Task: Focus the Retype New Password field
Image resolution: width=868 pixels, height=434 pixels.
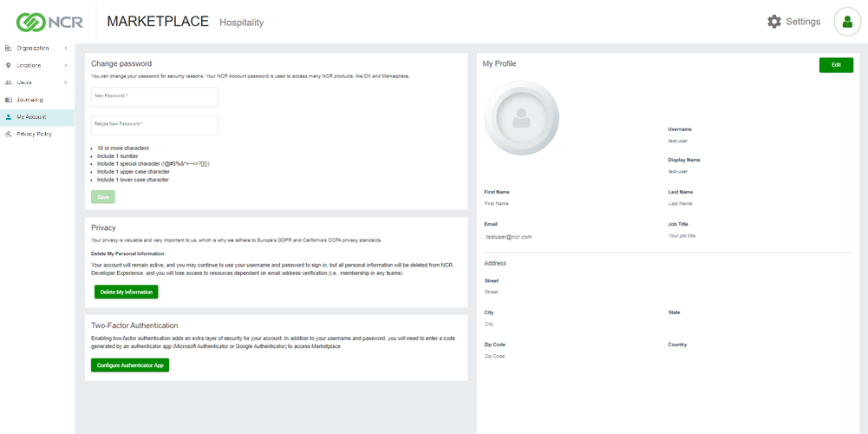Action: click(154, 125)
